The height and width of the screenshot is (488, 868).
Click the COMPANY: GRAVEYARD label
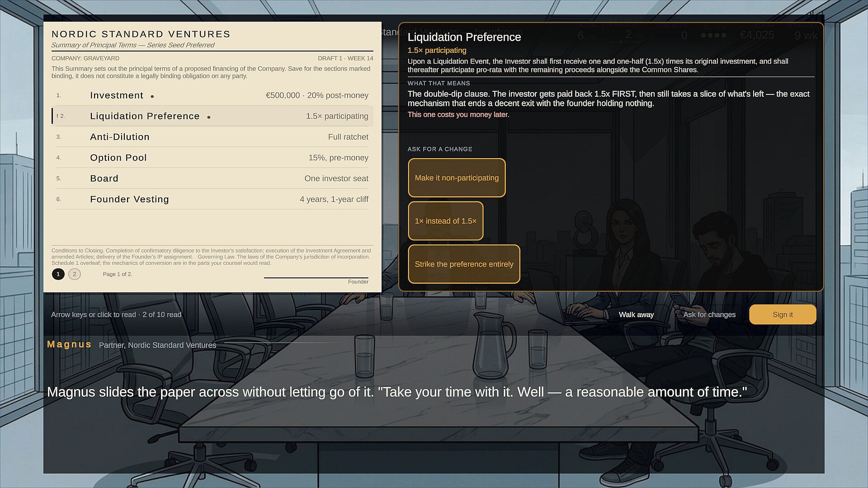85,58
